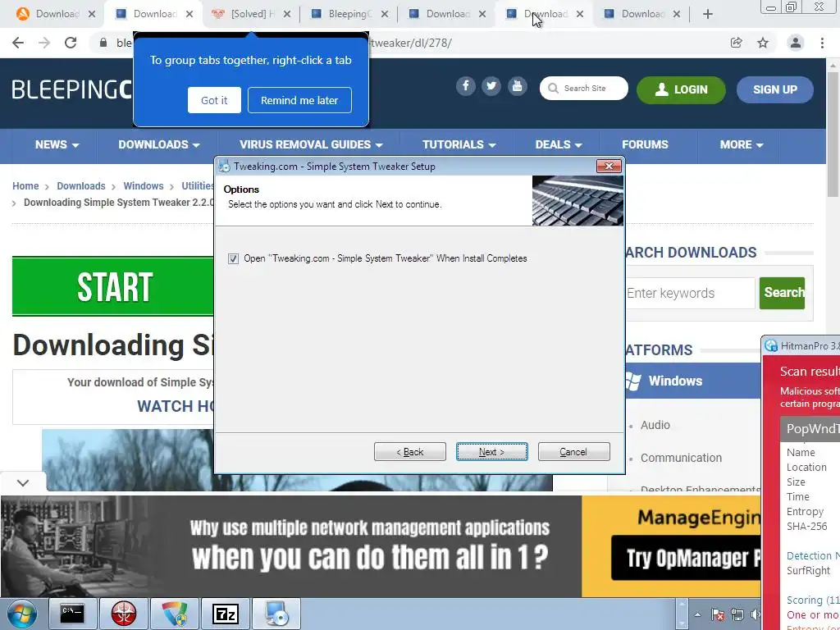Image resolution: width=840 pixels, height=630 pixels.
Task: Open Home breadcrumb link
Action: pyautogui.click(x=25, y=186)
